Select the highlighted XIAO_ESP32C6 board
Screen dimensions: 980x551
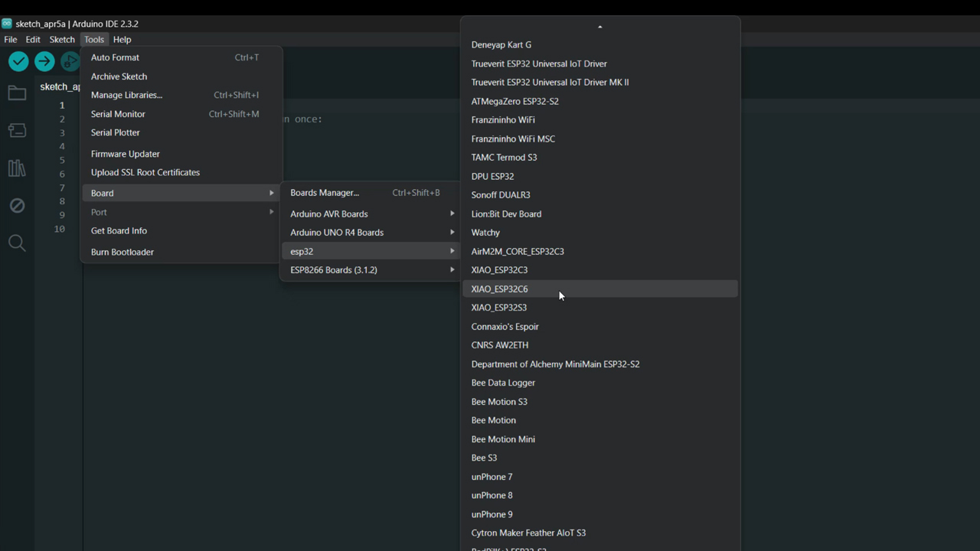tap(600, 289)
